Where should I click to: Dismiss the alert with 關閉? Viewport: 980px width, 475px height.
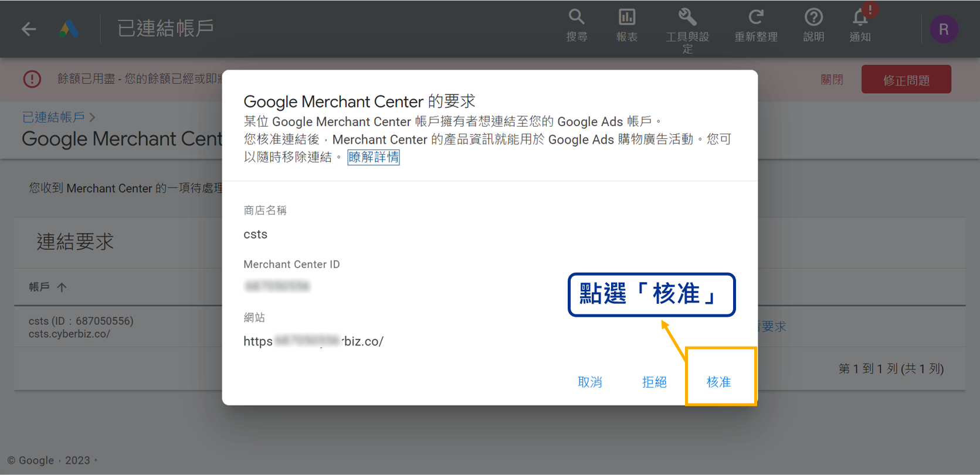pos(832,80)
